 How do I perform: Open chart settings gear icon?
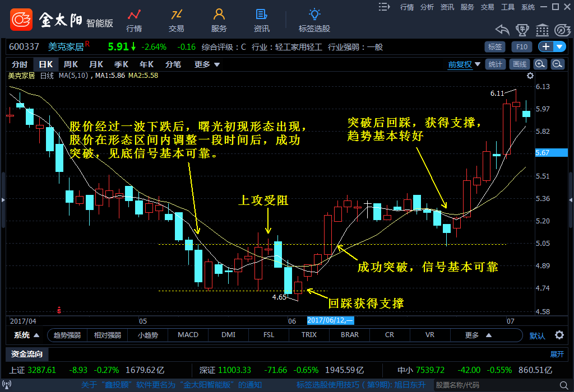[x=530, y=75]
